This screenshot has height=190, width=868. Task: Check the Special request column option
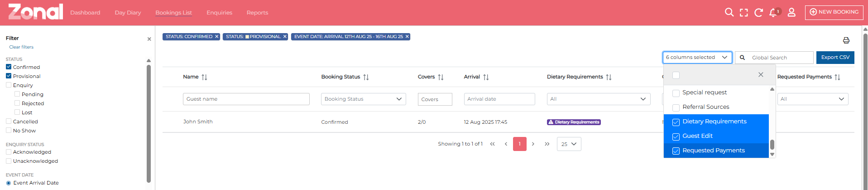point(676,93)
